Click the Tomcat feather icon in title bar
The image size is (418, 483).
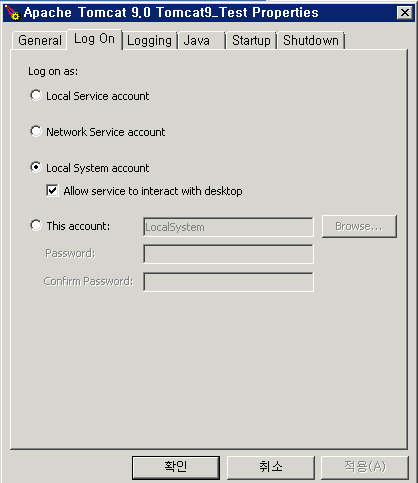[13, 13]
